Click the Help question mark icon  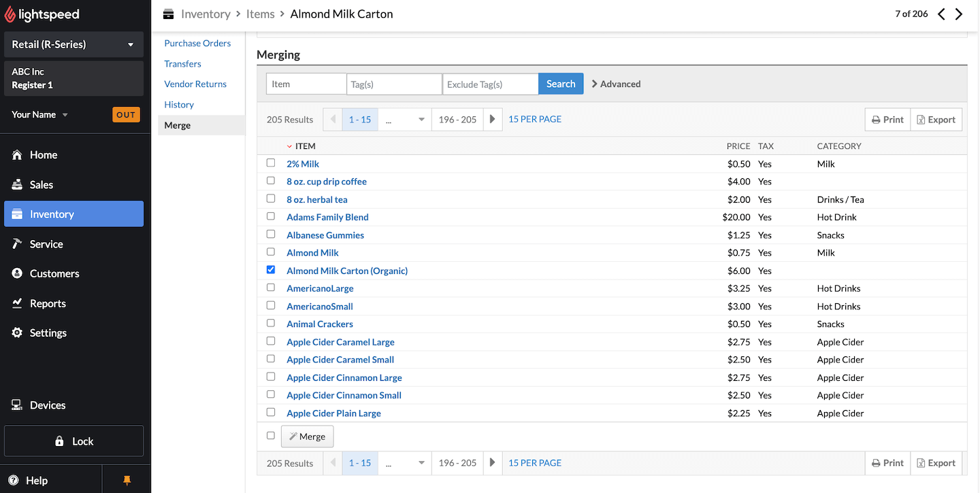tap(14, 481)
